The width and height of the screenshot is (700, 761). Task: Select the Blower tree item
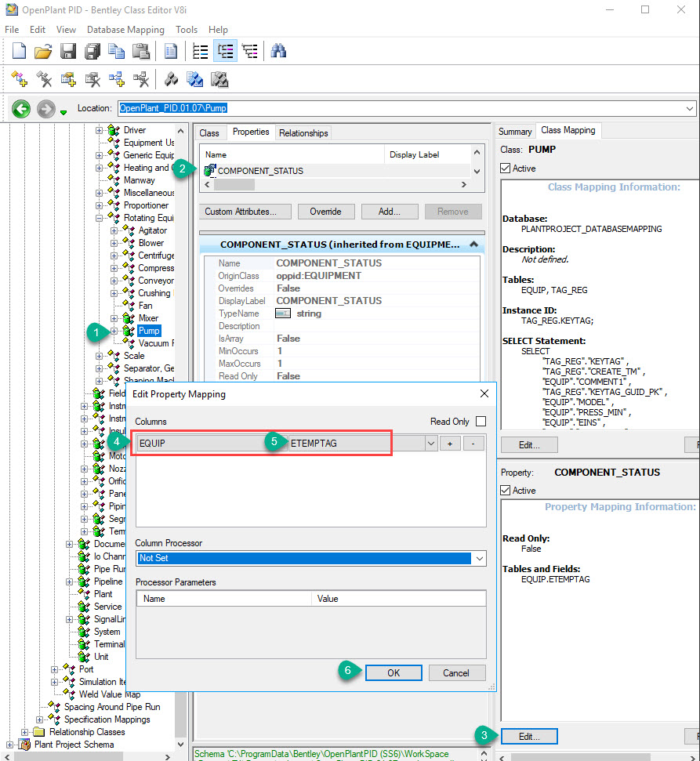pyautogui.click(x=151, y=243)
